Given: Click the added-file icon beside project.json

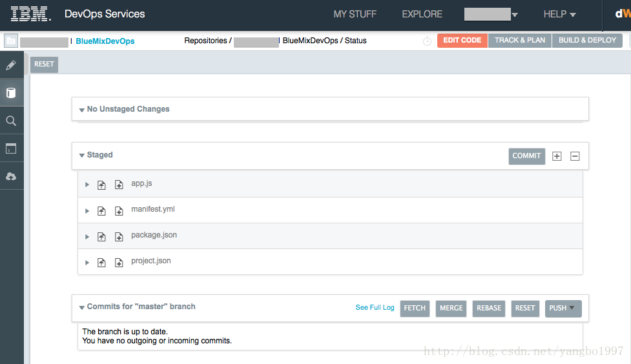Looking at the screenshot, I should pos(119,263).
